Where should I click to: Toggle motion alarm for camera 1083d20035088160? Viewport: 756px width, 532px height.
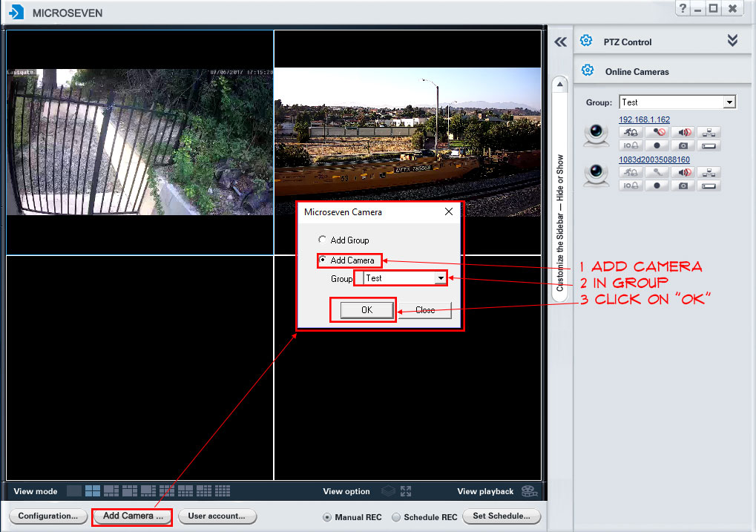[x=631, y=172]
